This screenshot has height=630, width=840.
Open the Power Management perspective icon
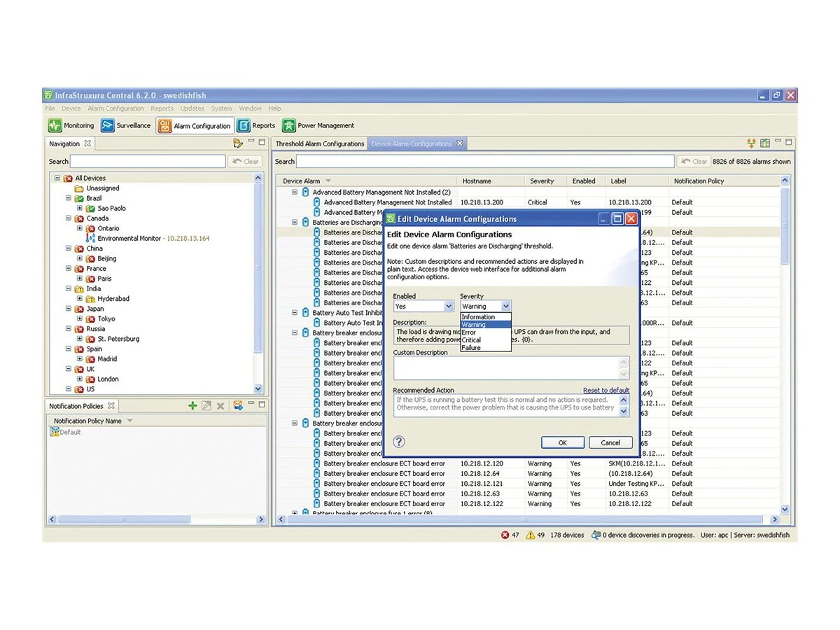tap(289, 126)
